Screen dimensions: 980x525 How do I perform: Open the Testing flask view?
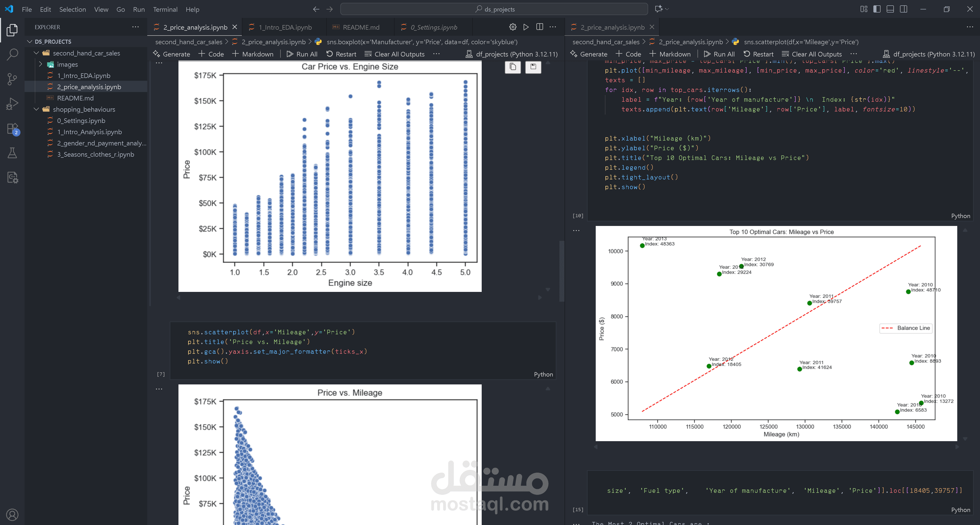point(12,153)
